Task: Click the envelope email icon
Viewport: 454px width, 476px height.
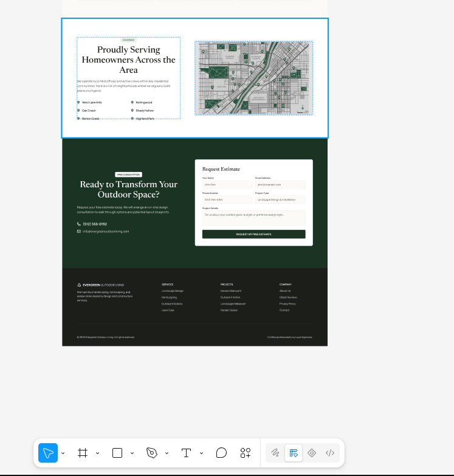Action: tap(79, 232)
